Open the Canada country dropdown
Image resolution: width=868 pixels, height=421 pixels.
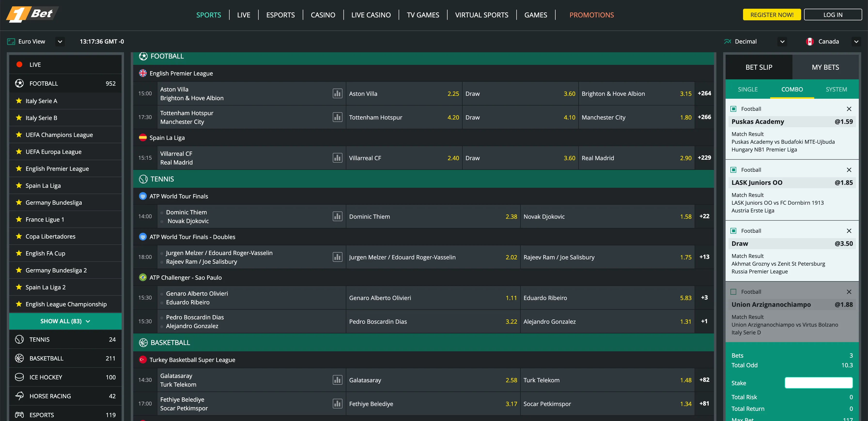click(856, 41)
